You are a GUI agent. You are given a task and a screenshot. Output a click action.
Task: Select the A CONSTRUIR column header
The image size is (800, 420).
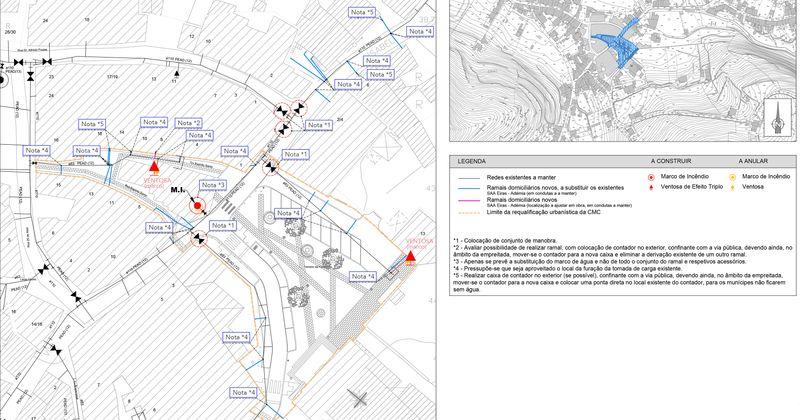coord(670,161)
